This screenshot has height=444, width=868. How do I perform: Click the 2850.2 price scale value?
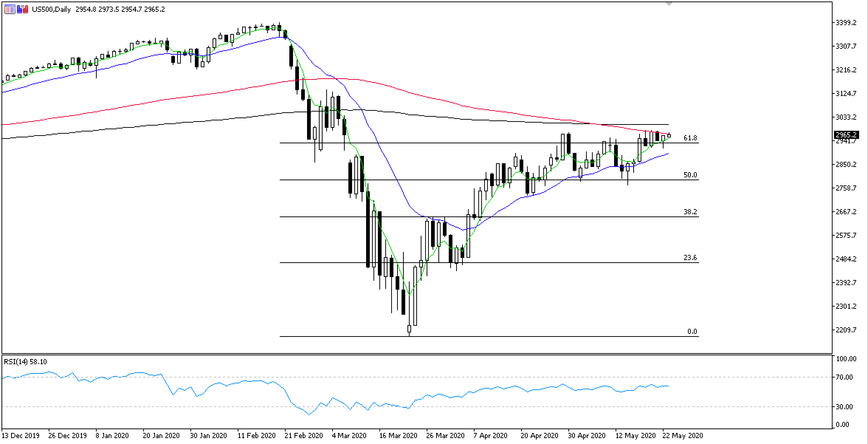tap(845, 164)
